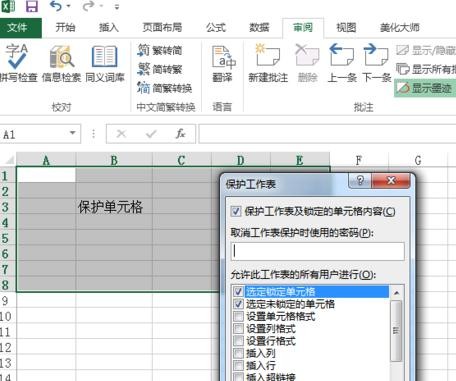The height and width of the screenshot is (381, 456).
Task: Toggle 选定未锁定的单元格 checkbox
Action: tap(238, 304)
